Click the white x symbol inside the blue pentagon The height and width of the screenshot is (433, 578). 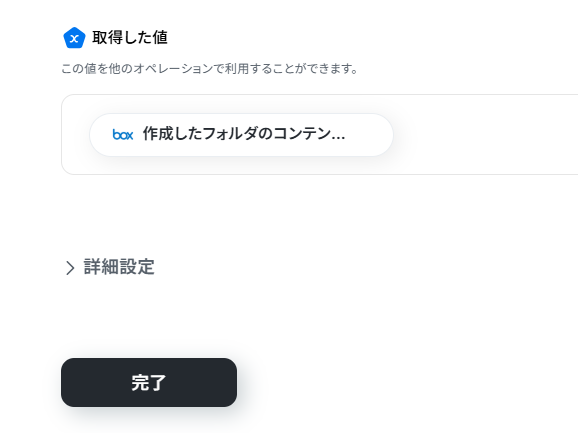coord(74,38)
